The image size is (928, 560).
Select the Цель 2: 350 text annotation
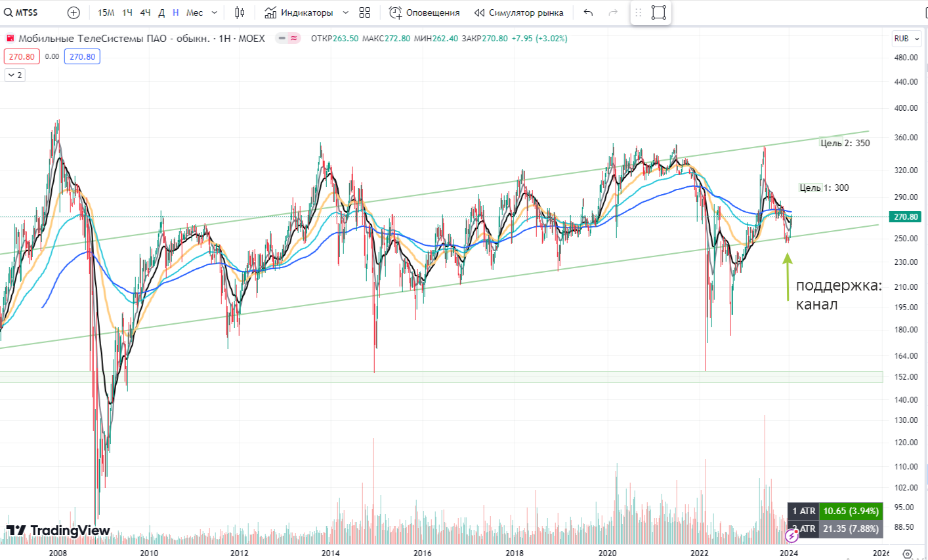tap(845, 143)
